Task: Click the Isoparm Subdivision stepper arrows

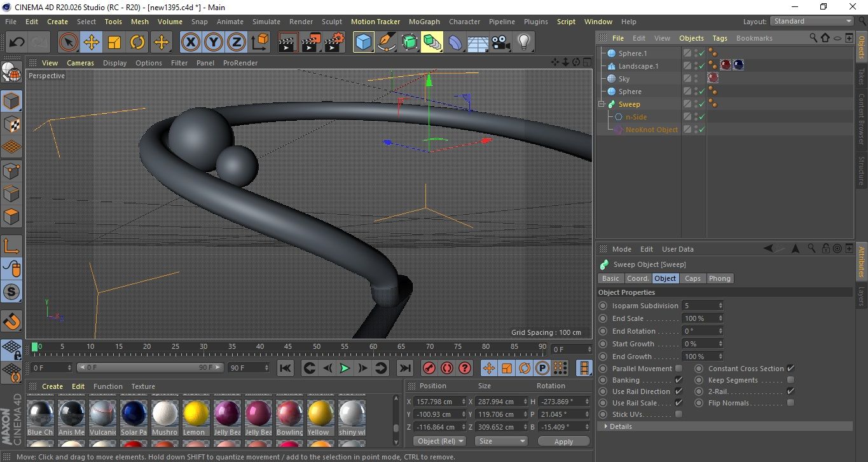Action: (720, 306)
